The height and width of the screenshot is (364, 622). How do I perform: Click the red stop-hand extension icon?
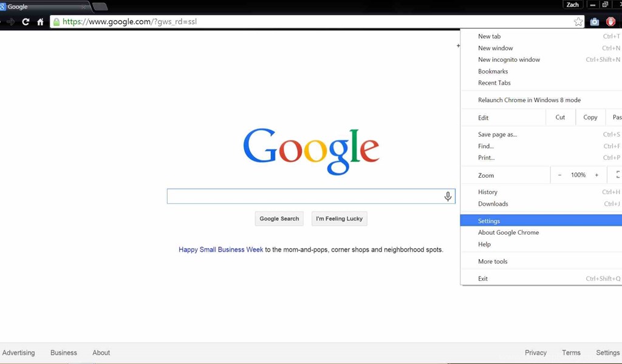click(610, 22)
